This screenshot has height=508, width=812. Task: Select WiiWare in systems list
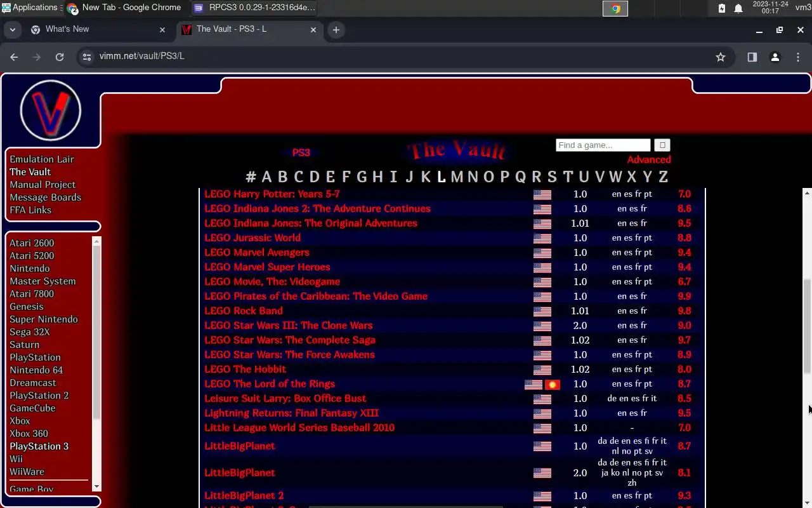[x=27, y=472]
